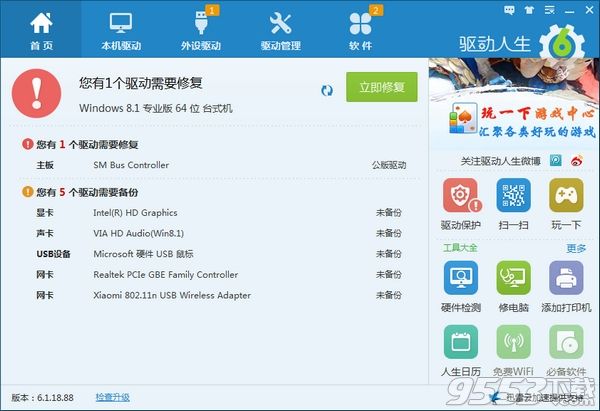
Task: Click 未备份 status for Xiaomi adapter
Action: [x=389, y=295]
